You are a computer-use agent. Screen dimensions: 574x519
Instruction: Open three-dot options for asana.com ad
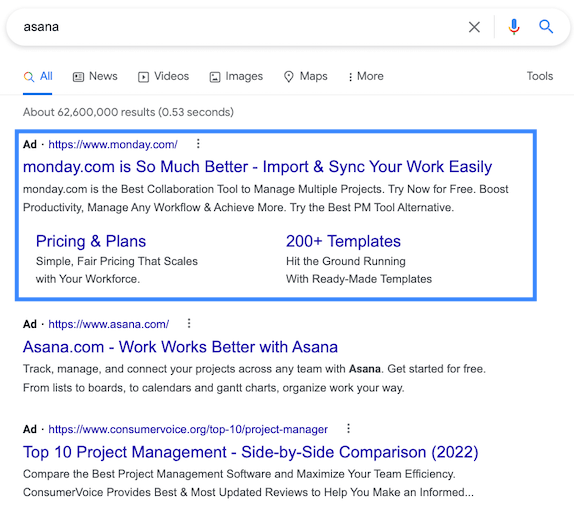(189, 324)
